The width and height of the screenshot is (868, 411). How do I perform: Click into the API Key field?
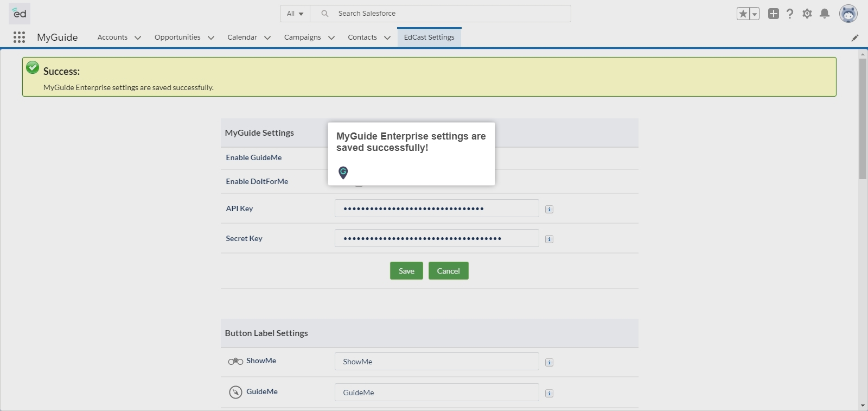pyautogui.click(x=437, y=208)
